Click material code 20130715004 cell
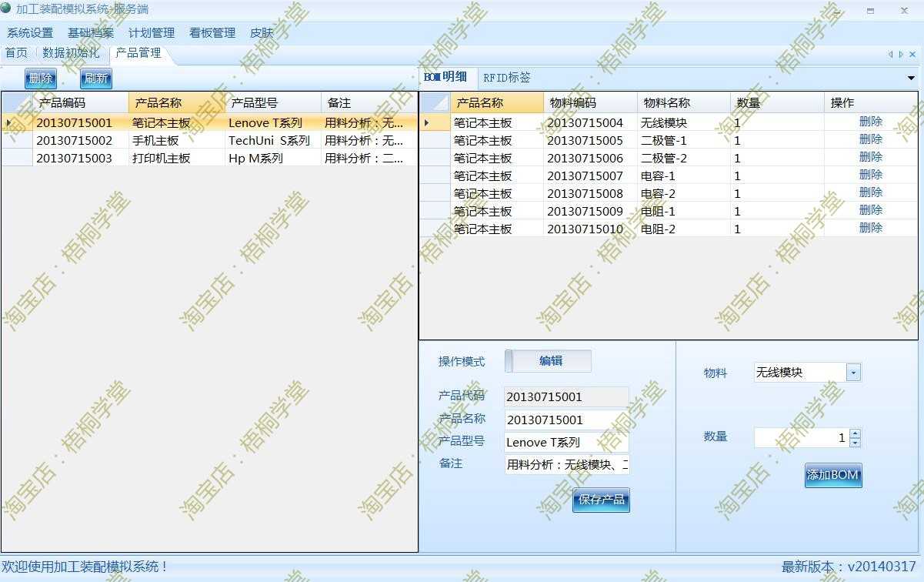The width and height of the screenshot is (924, 582). click(x=591, y=122)
